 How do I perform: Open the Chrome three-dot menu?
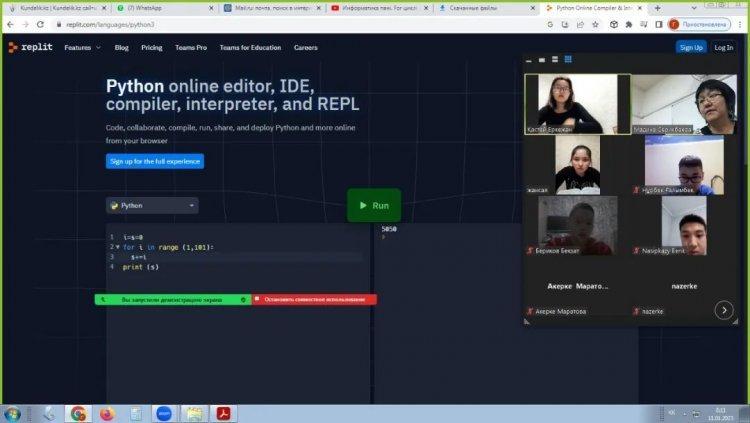coord(740,24)
